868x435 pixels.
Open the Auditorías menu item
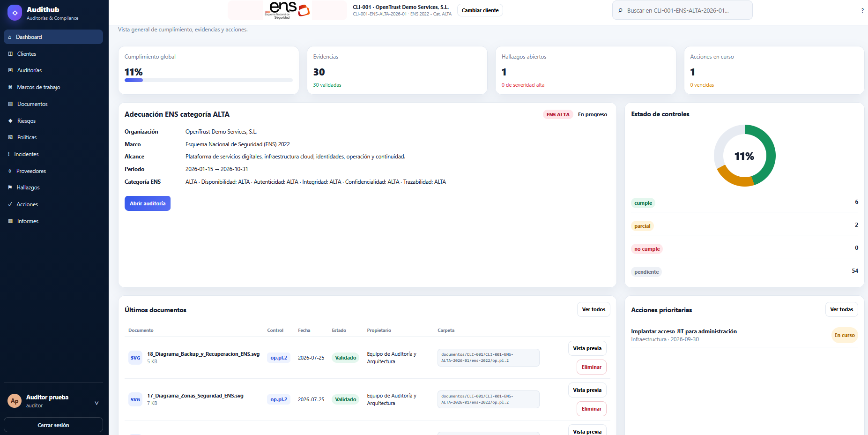click(x=53, y=70)
